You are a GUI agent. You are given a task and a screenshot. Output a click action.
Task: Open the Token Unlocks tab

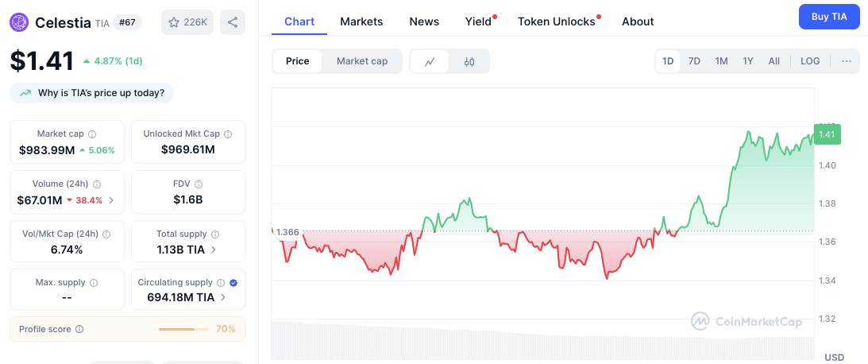[557, 21]
